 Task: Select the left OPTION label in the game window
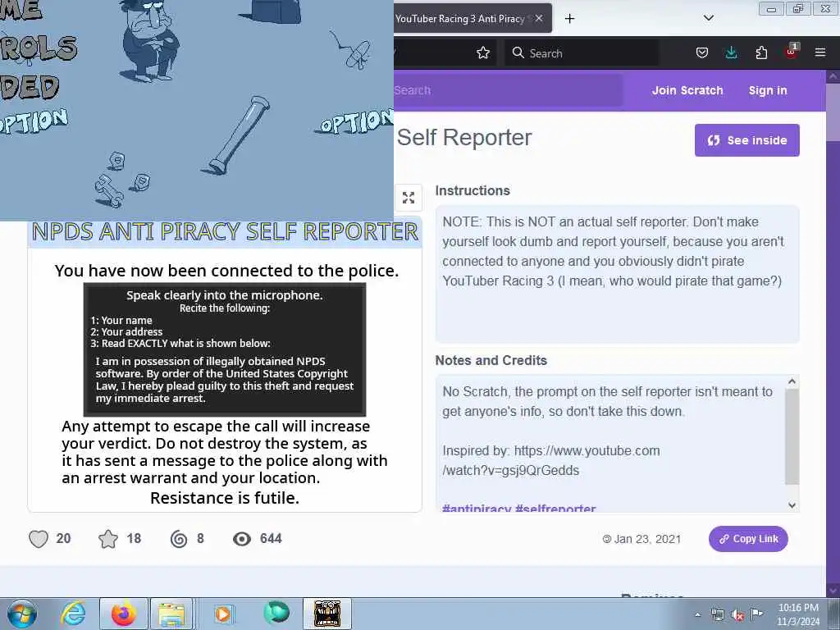34,120
